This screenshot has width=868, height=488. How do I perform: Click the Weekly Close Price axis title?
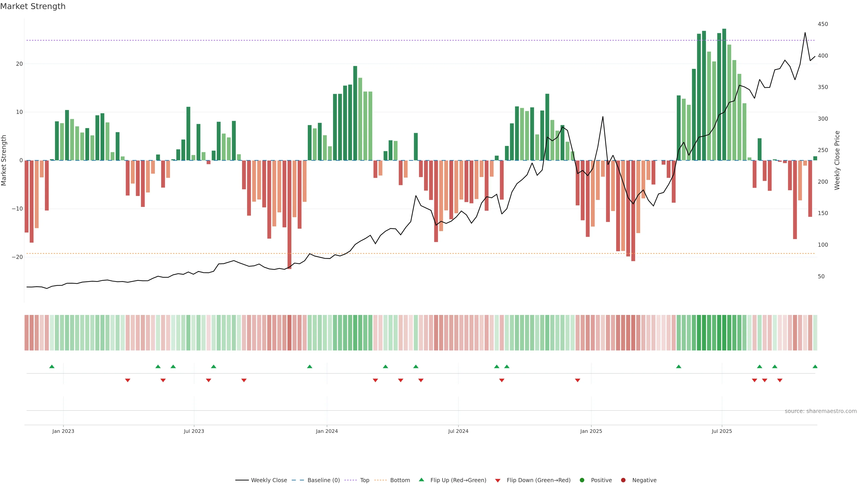(837, 160)
